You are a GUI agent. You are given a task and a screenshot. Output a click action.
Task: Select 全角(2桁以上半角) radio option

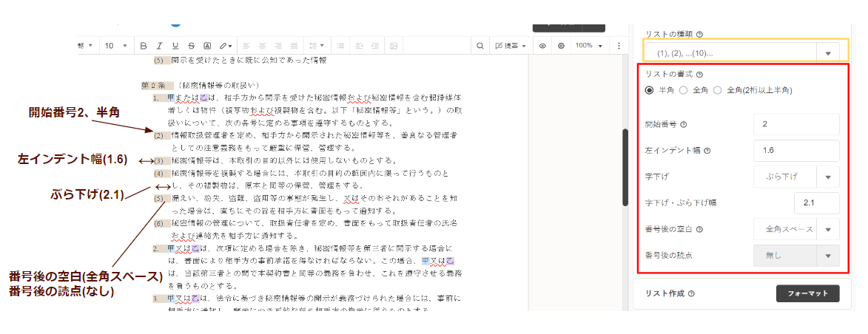717,90
